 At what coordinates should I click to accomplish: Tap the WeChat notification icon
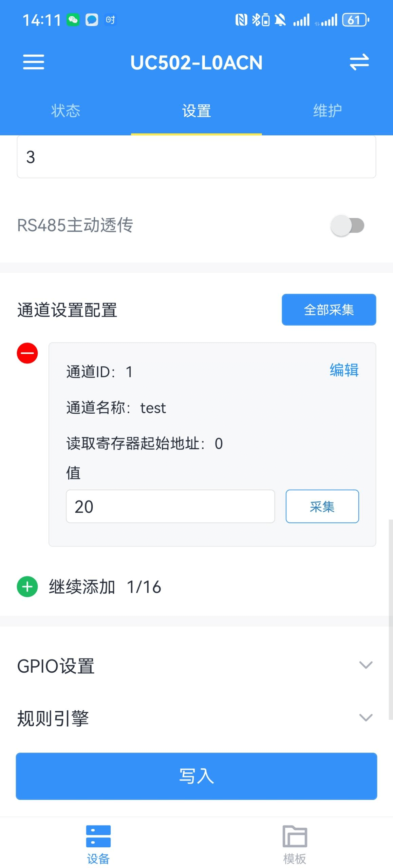[73, 20]
